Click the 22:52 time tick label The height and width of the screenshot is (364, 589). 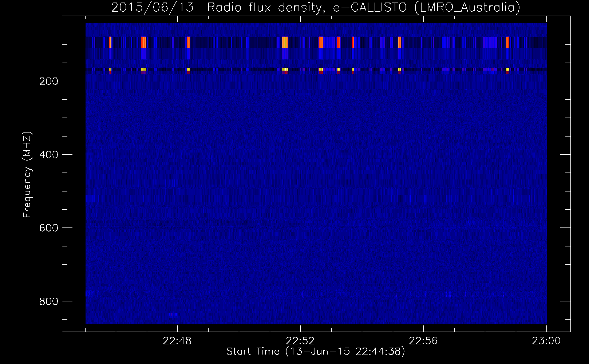300,341
